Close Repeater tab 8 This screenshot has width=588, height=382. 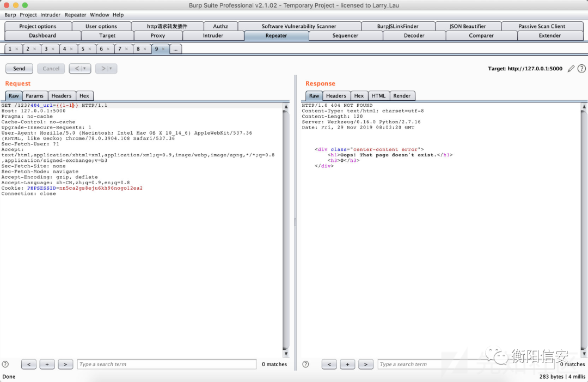click(145, 49)
